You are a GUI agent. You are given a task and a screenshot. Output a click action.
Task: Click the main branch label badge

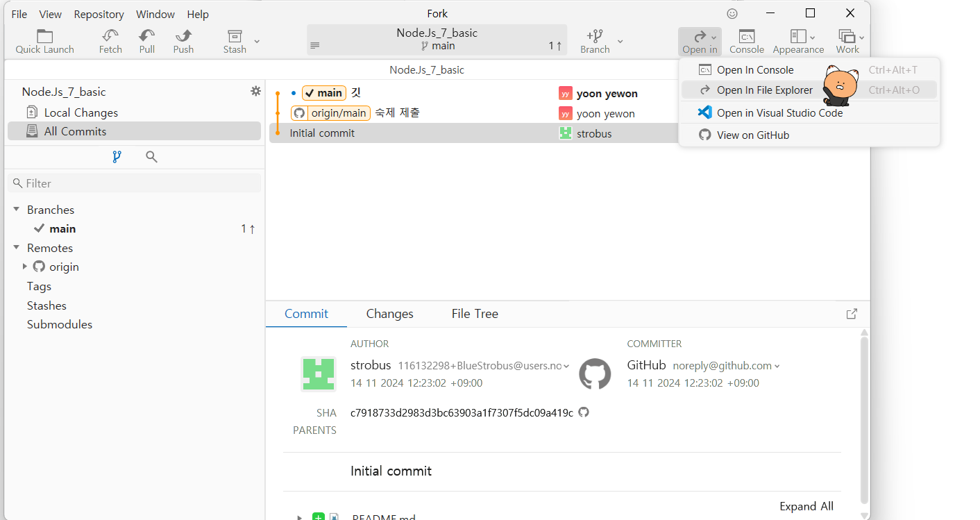pos(324,93)
